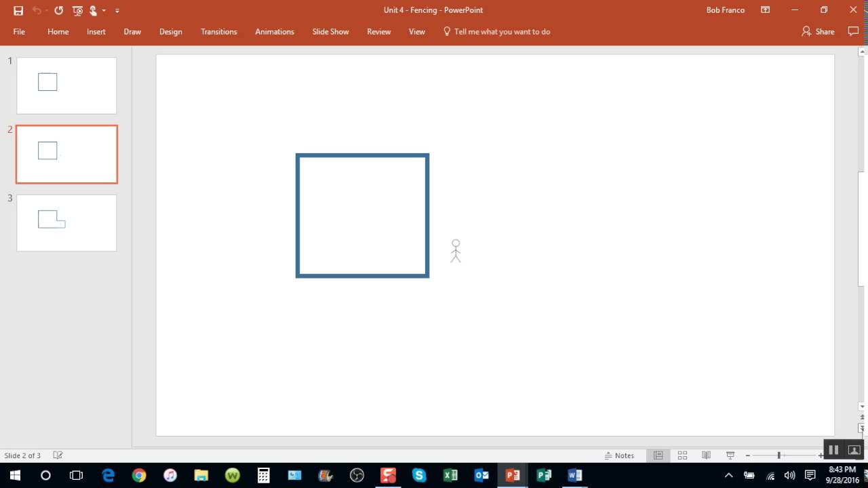Open the File menu

pyautogui.click(x=19, y=32)
